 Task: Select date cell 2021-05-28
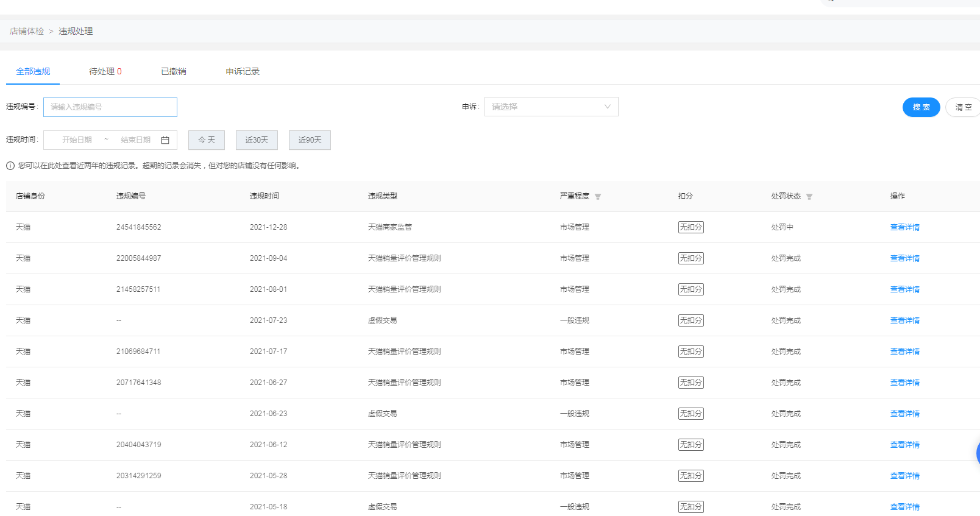[268, 476]
